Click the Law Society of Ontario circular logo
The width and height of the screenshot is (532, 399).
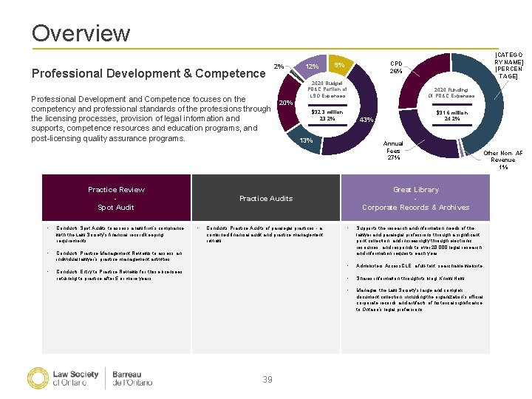click(x=38, y=378)
